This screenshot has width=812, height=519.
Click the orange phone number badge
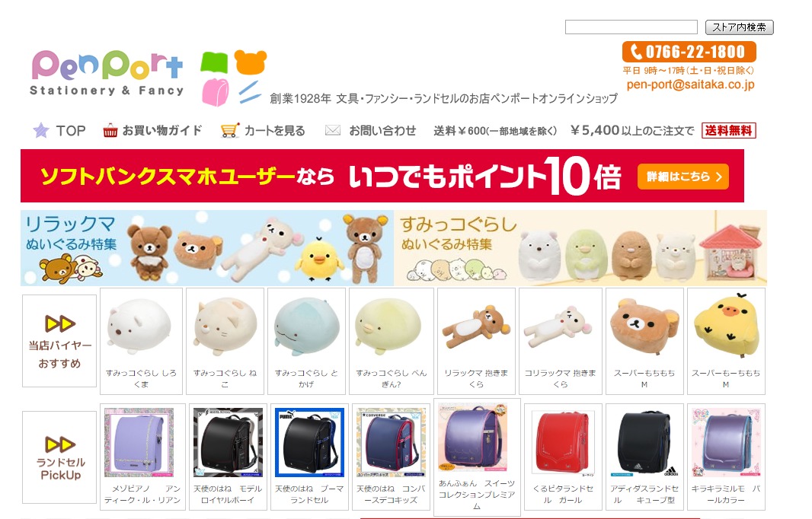689,52
